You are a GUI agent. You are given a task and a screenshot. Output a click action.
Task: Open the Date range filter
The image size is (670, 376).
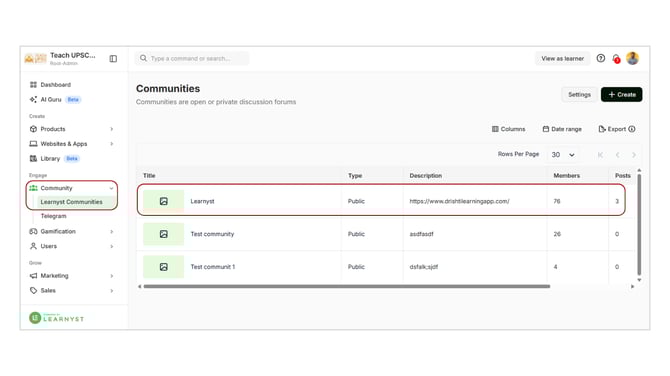click(x=562, y=129)
